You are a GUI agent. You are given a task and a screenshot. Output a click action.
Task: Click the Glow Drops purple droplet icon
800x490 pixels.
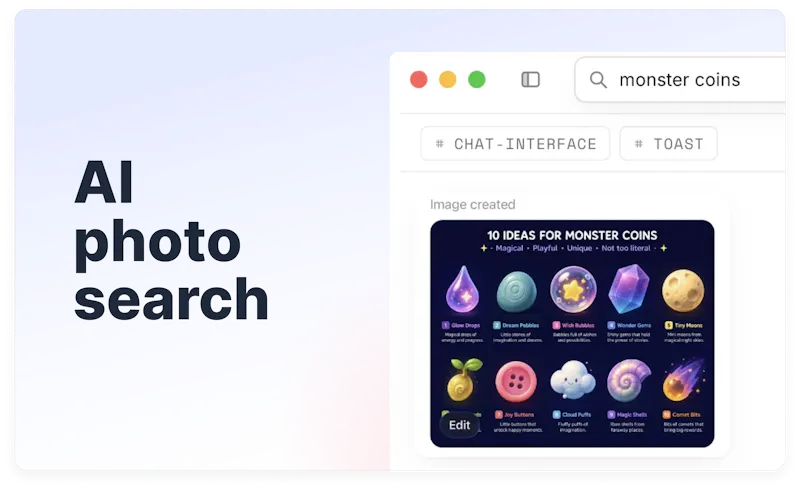click(463, 289)
